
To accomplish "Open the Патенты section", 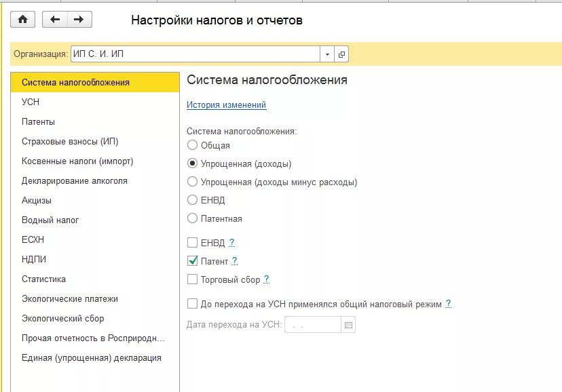I will [95, 121].
